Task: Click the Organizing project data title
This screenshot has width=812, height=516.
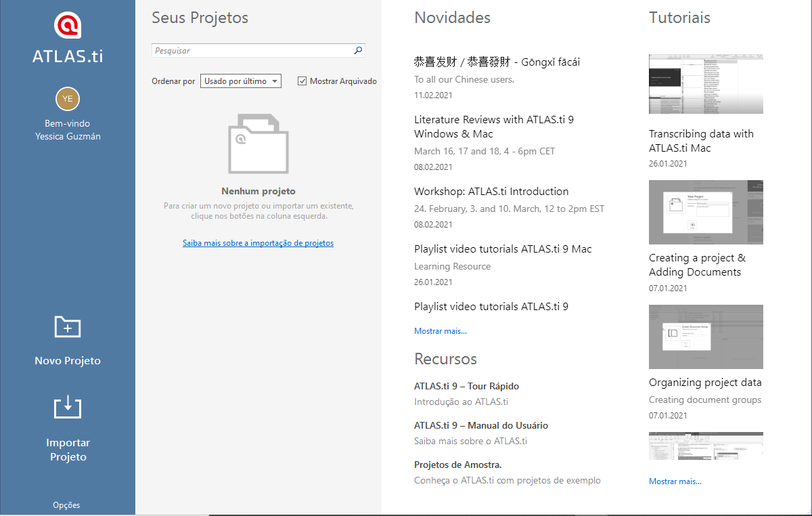Action: [x=705, y=383]
